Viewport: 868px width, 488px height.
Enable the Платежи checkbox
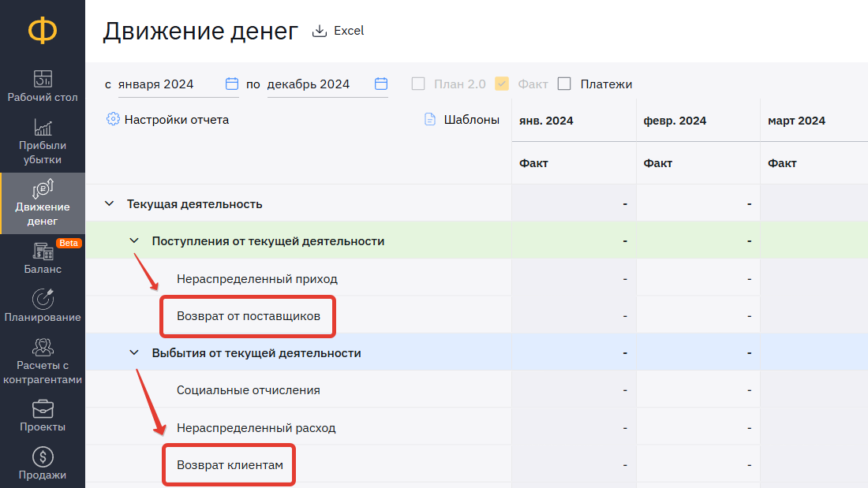click(564, 84)
